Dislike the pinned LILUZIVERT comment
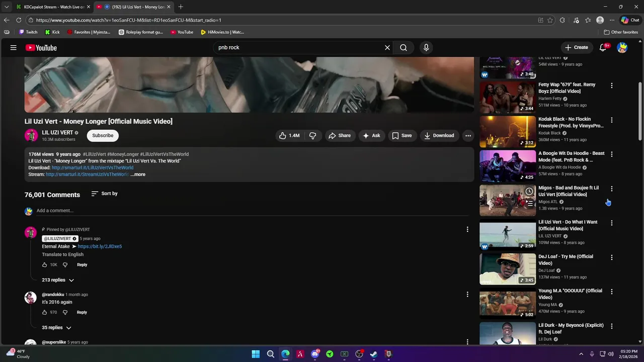Screen dimensions: 644x362 (x=65, y=265)
